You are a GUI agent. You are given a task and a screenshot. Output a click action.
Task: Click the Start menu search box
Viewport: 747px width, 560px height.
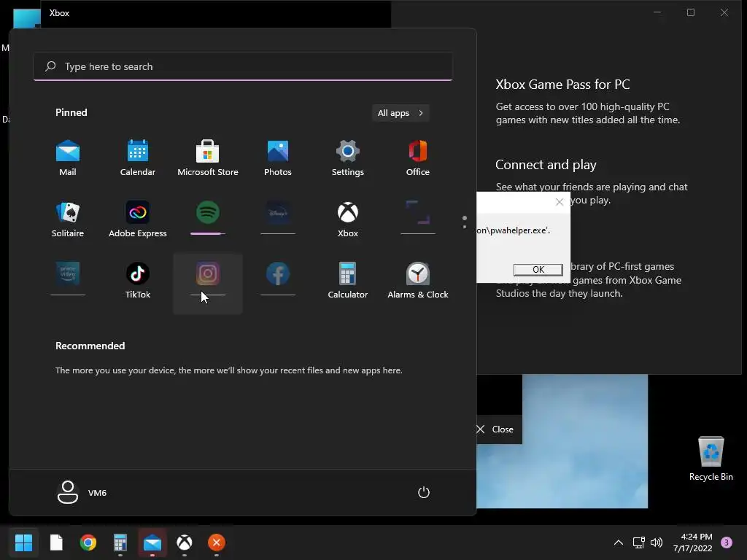tap(243, 66)
